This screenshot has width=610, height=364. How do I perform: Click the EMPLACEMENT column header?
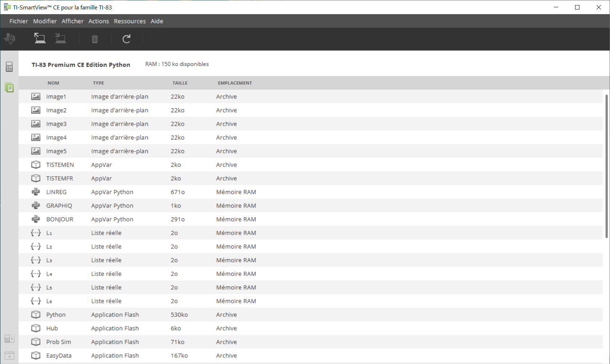click(x=235, y=83)
